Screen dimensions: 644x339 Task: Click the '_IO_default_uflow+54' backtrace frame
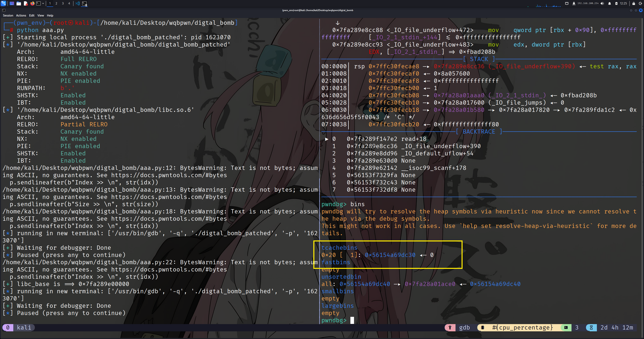tap(437, 153)
